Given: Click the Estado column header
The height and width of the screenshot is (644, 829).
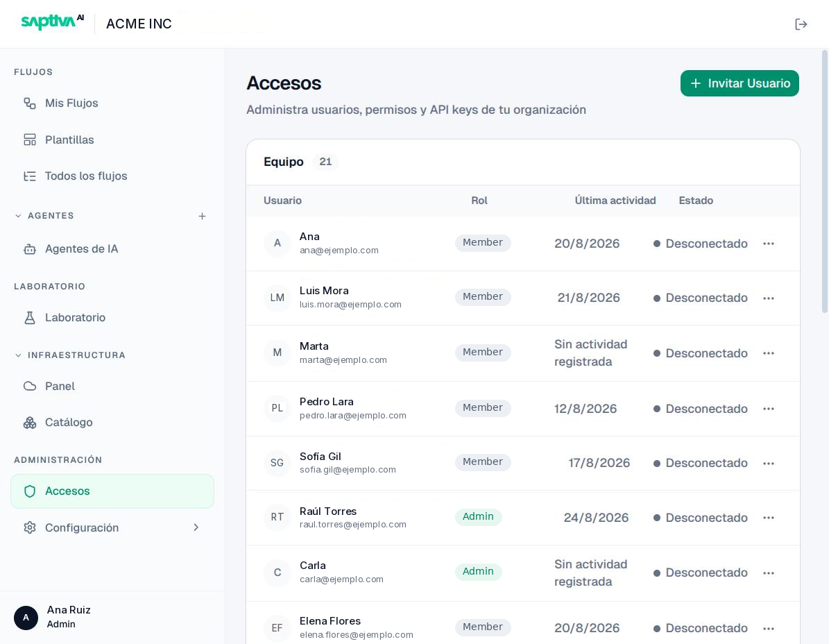Looking at the screenshot, I should (696, 201).
